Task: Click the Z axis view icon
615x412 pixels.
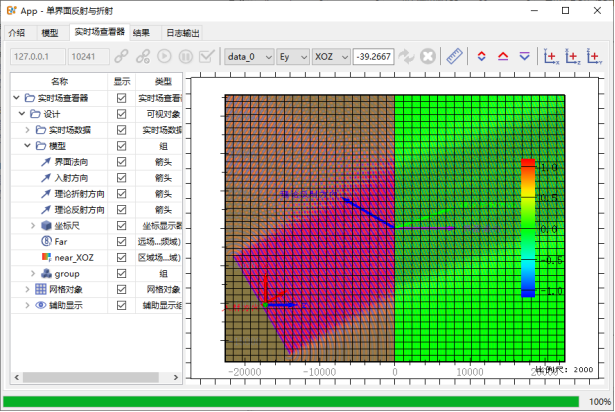Action: (572, 57)
